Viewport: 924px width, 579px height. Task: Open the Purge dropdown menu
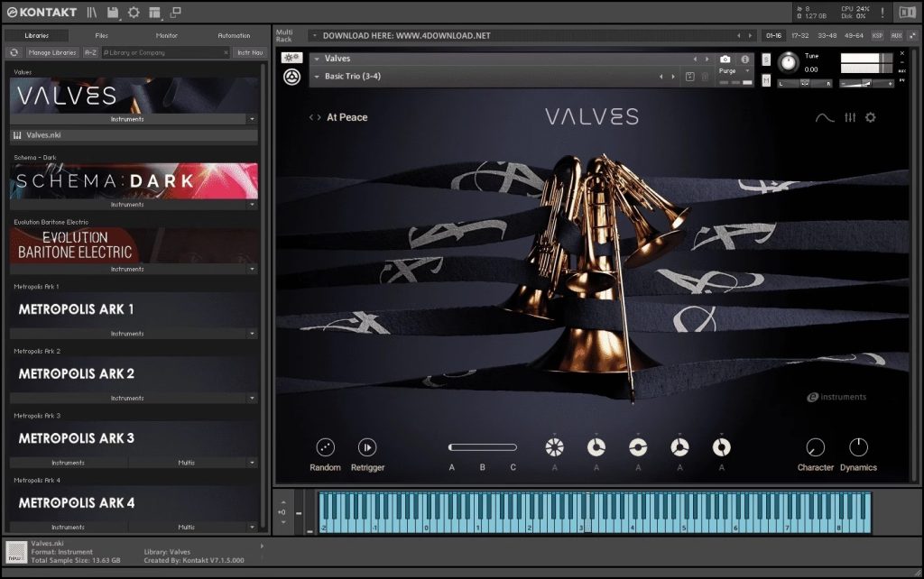pyautogui.click(x=733, y=70)
